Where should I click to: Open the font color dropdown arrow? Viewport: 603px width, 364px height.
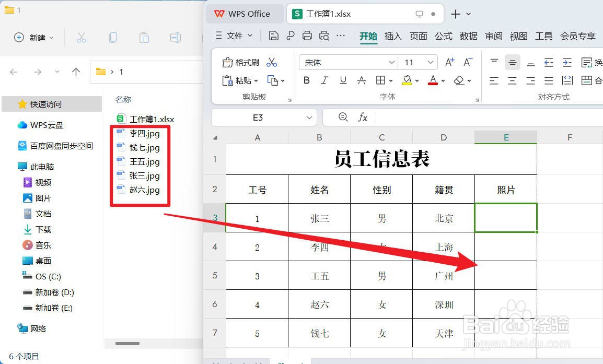coord(443,81)
